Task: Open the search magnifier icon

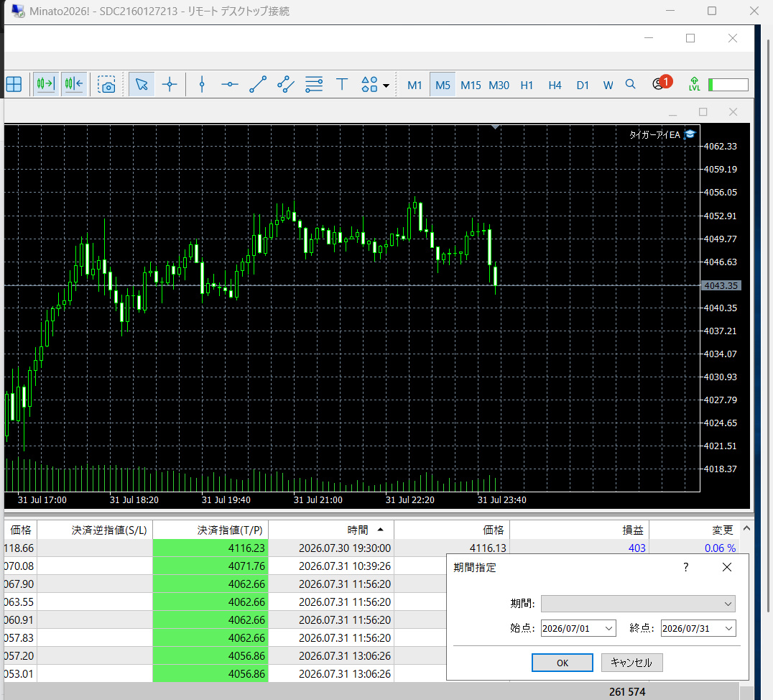Action: coord(631,84)
